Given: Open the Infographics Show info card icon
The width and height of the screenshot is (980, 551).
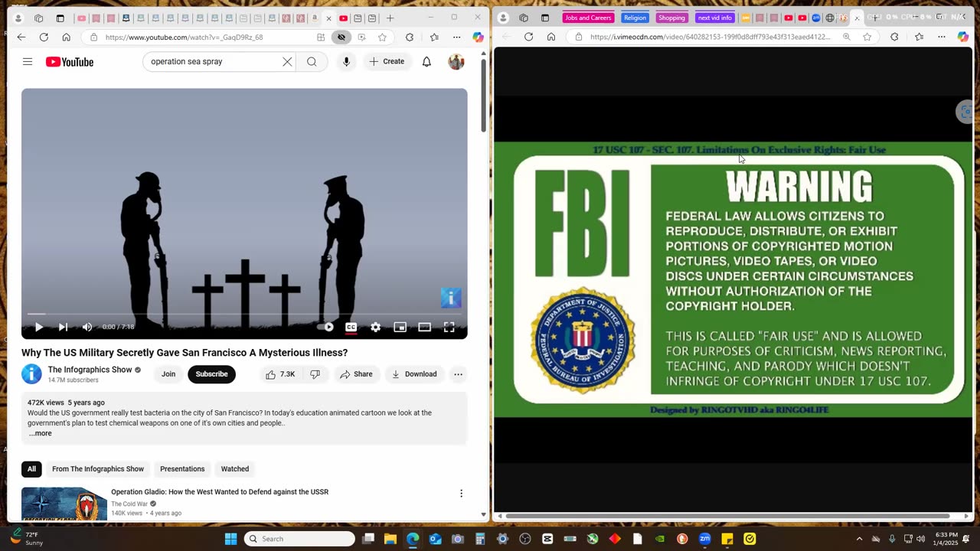Looking at the screenshot, I should 451,298.
